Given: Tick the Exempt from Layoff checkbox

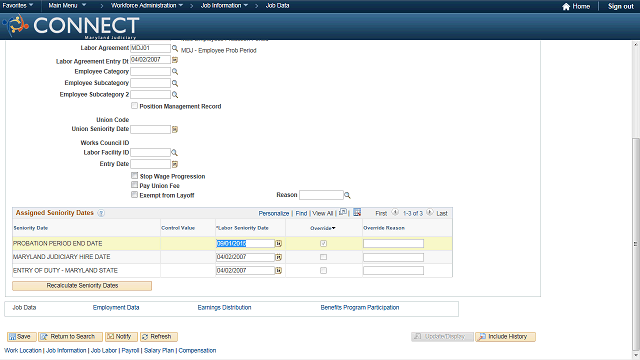Looking at the screenshot, I should click(134, 195).
